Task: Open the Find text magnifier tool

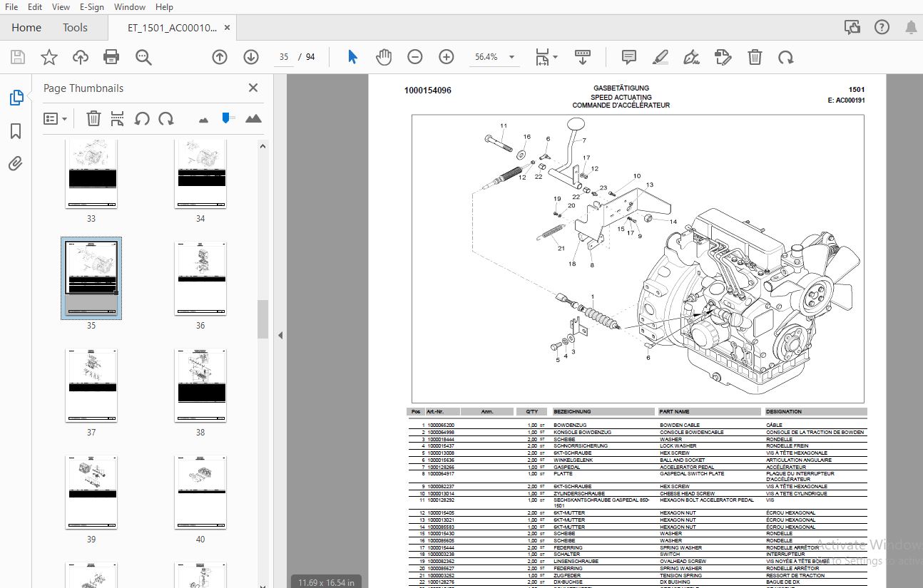Action: pos(144,57)
